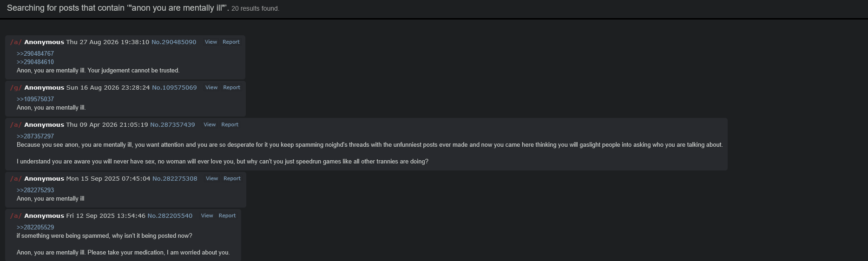Follow quoted reply >>282275293
The height and width of the screenshot is (261, 868).
35,190
